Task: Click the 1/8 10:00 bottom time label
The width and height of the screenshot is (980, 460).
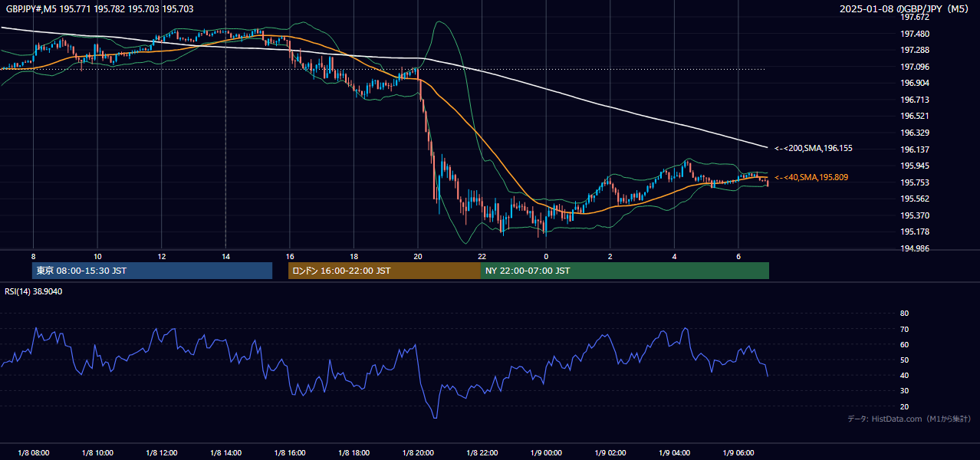Action: [x=97, y=453]
